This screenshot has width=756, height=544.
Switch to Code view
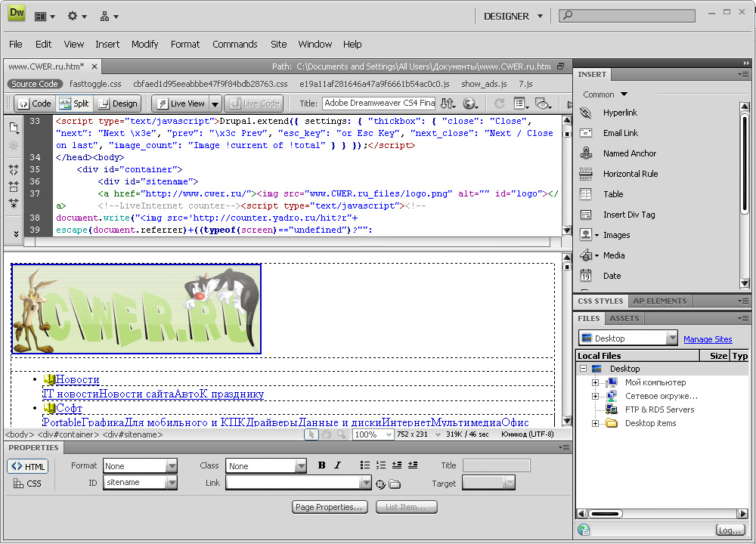click(35, 104)
